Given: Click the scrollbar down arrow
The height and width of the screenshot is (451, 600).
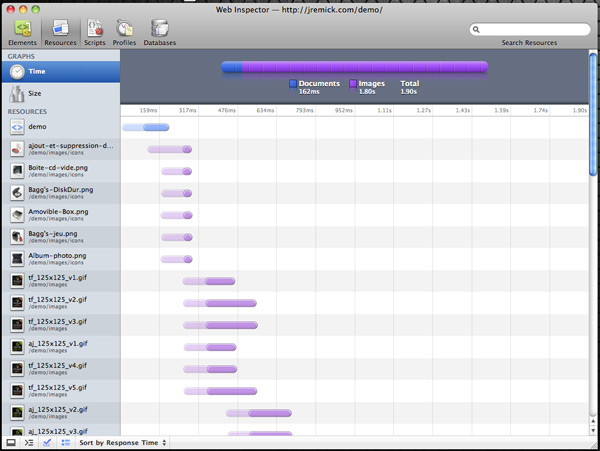Looking at the screenshot, I should pos(593,430).
